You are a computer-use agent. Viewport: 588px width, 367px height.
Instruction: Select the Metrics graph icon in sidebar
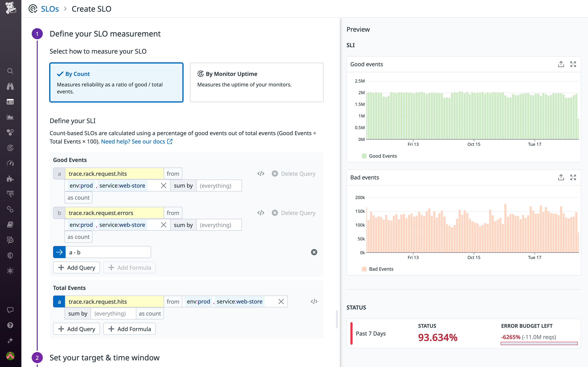click(10, 117)
